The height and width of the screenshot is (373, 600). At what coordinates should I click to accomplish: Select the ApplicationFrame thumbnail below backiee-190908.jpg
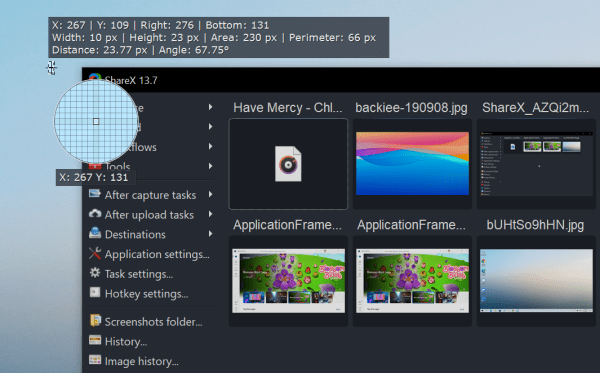click(x=412, y=281)
